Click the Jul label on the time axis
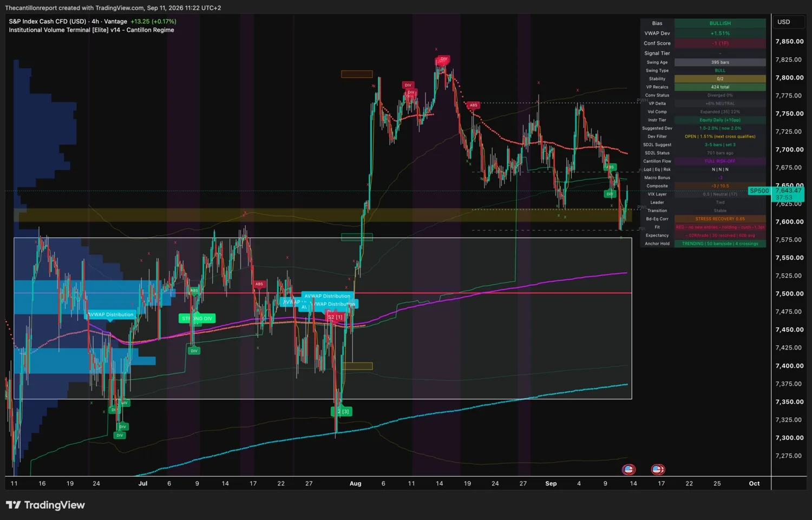The image size is (812, 520). coord(143,483)
